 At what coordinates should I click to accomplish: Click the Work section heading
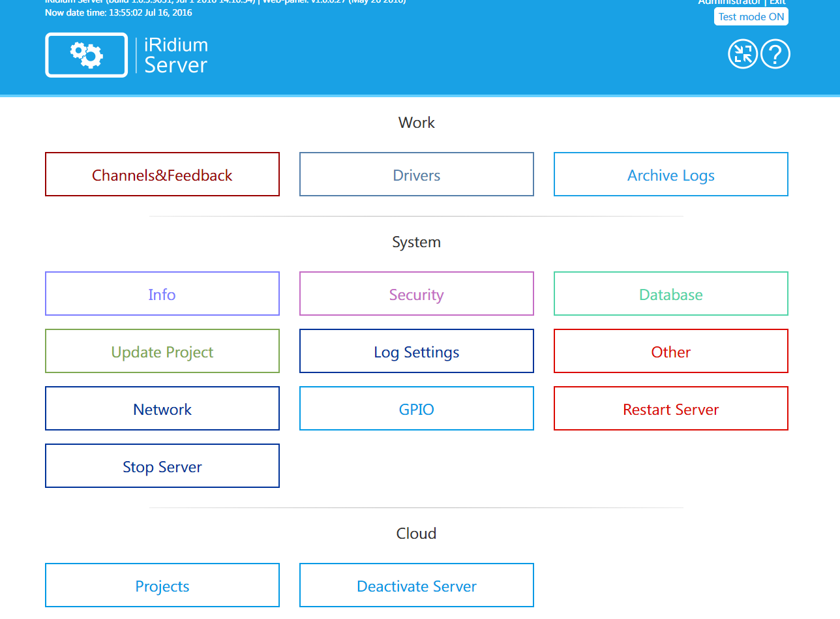(x=417, y=123)
